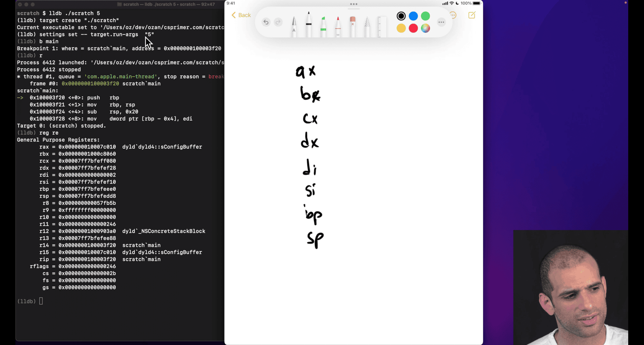Redo the undone stroke
Viewport: 644px width, 345px height.
click(278, 22)
